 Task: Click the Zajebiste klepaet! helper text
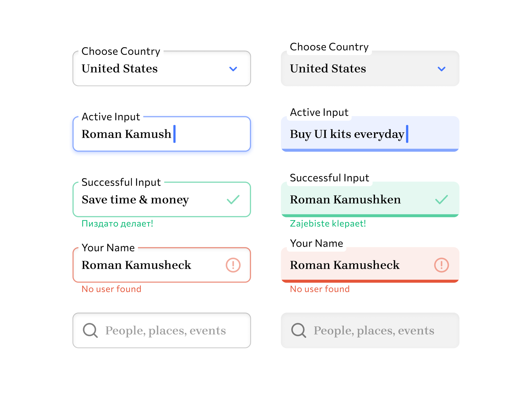click(x=328, y=223)
